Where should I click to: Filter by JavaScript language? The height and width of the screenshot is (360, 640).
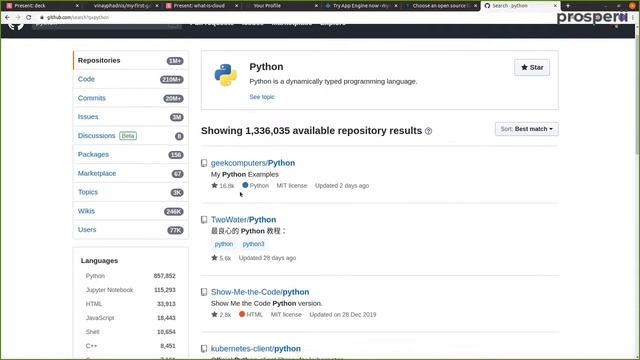[130, 318]
